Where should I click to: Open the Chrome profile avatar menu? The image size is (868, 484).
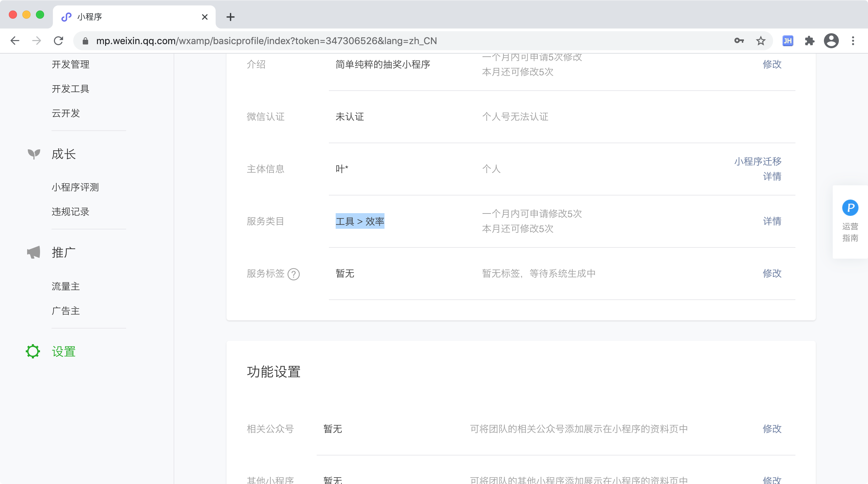pos(831,41)
